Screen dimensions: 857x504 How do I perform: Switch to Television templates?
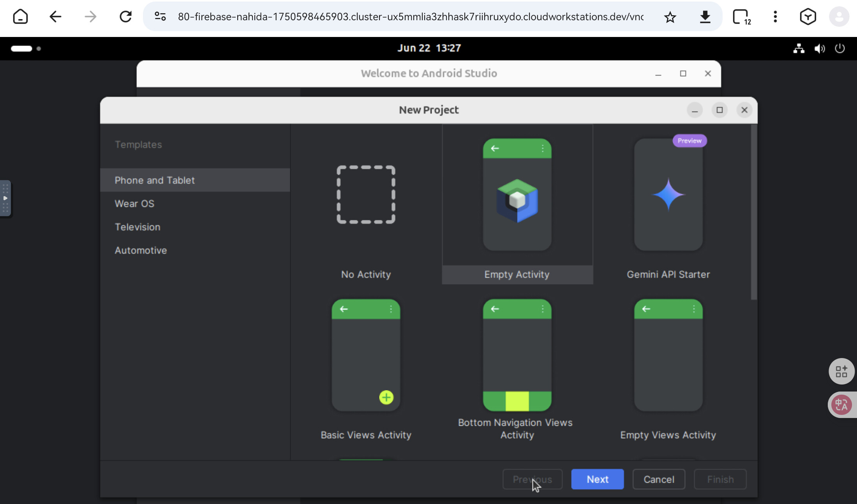(x=138, y=227)
